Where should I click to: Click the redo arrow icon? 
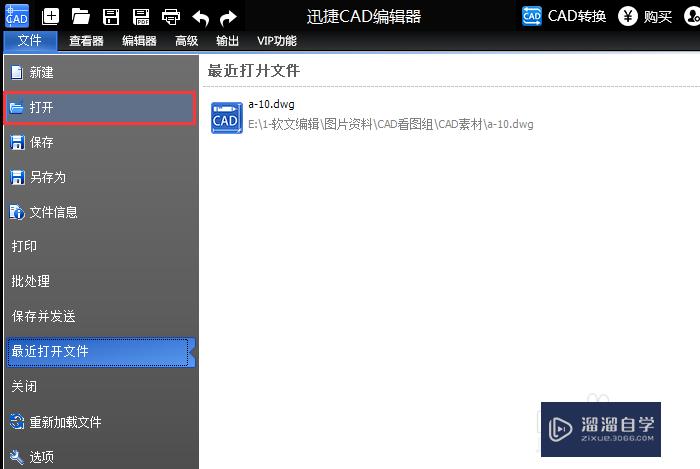229,18
